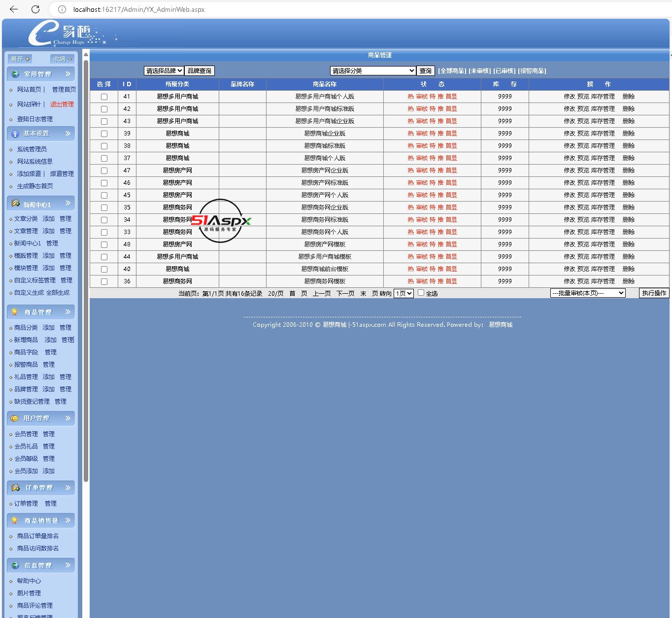The height and width of the screenshot is (618, 672).
Task: Click the site info icon in address bar
Action: [x=62, y=9]
